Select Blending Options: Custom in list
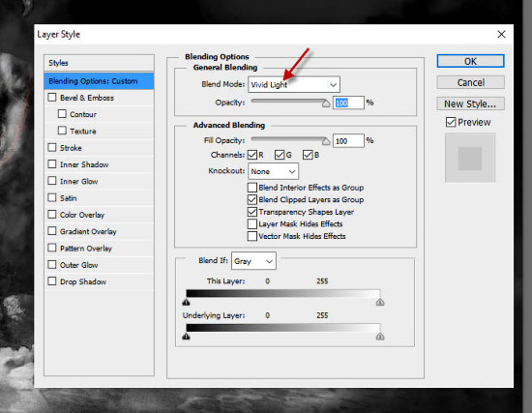 click(x=99, y=81)
